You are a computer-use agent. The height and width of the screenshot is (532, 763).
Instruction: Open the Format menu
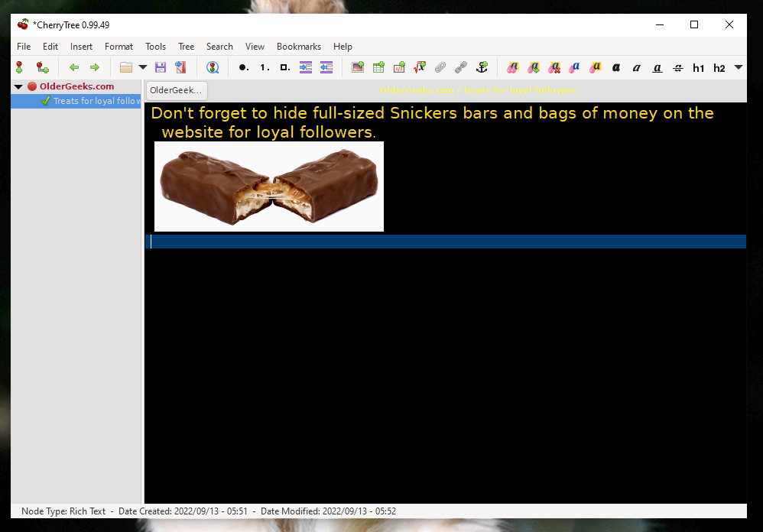tap(119, 46)
